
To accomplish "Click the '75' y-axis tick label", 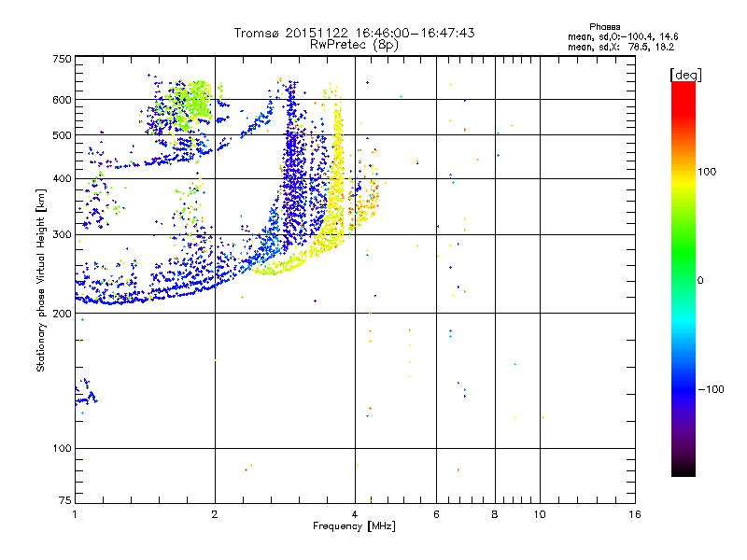I will 65,500.
